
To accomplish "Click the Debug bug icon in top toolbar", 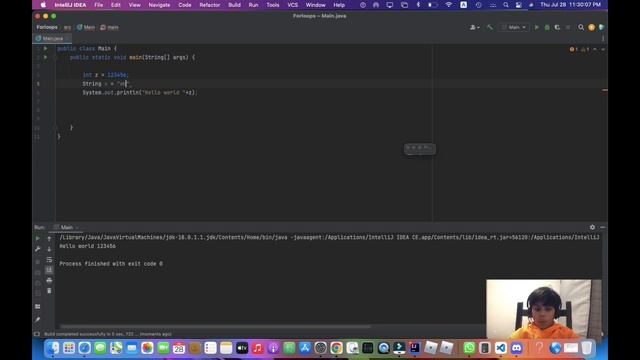I will click(x=547, y=27).
